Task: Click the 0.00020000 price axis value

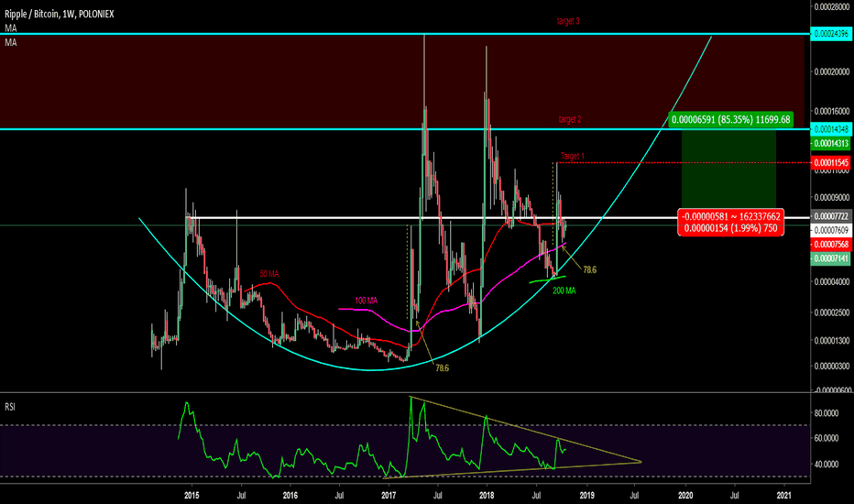Action: pyautogui.click(x=832, y=71)
